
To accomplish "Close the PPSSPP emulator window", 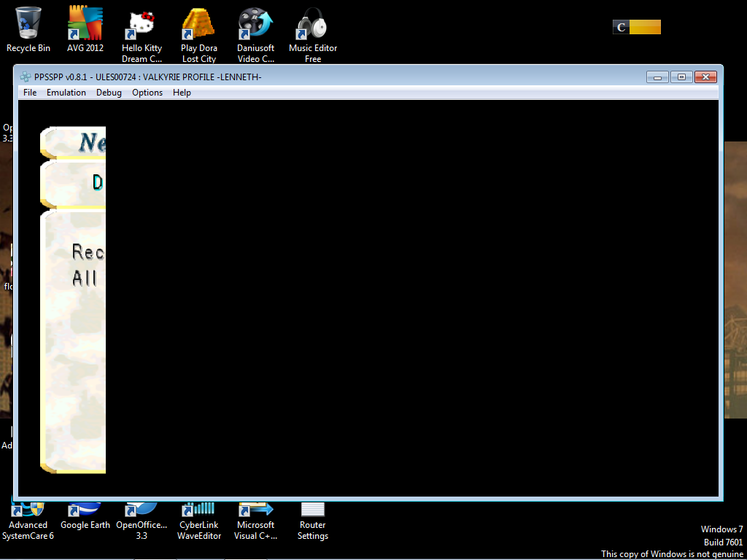I will [705, 77].
